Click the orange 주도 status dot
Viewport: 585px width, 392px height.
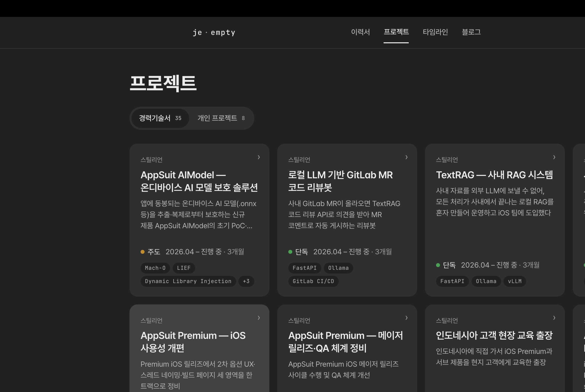[x=142, y=252]
